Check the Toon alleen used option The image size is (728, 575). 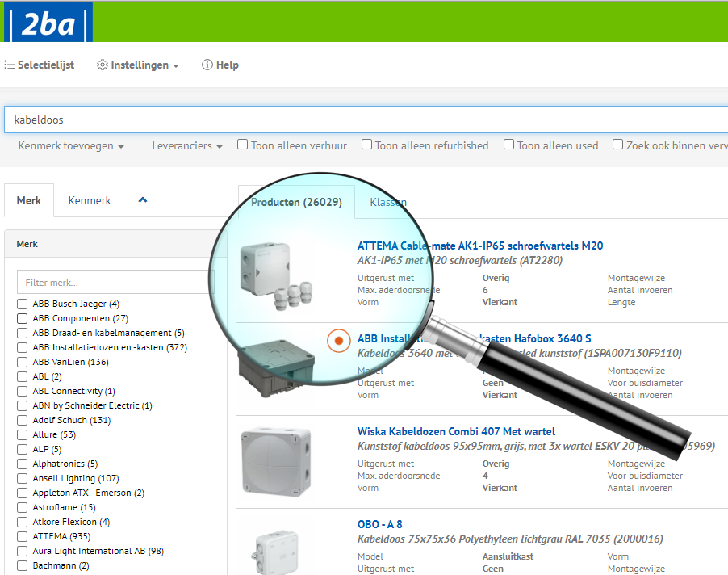[x=508, y=145]
